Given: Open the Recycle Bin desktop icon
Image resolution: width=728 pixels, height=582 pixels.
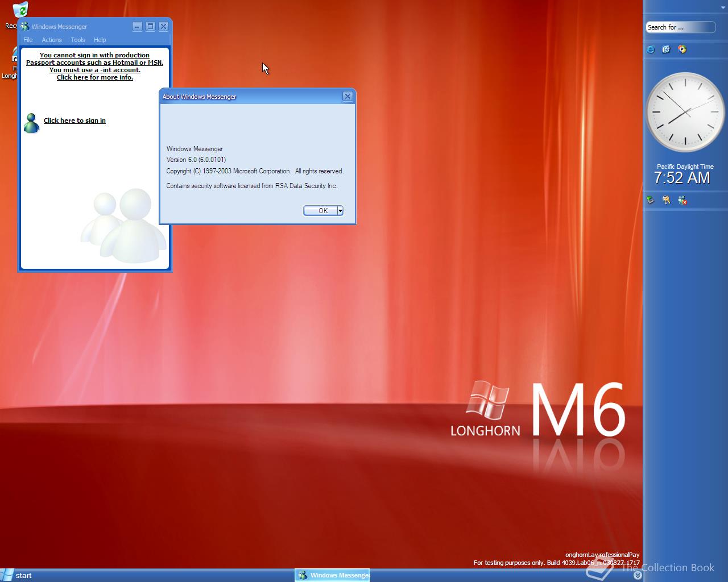Looking at the screenshot, I should [x=19, y=9].
